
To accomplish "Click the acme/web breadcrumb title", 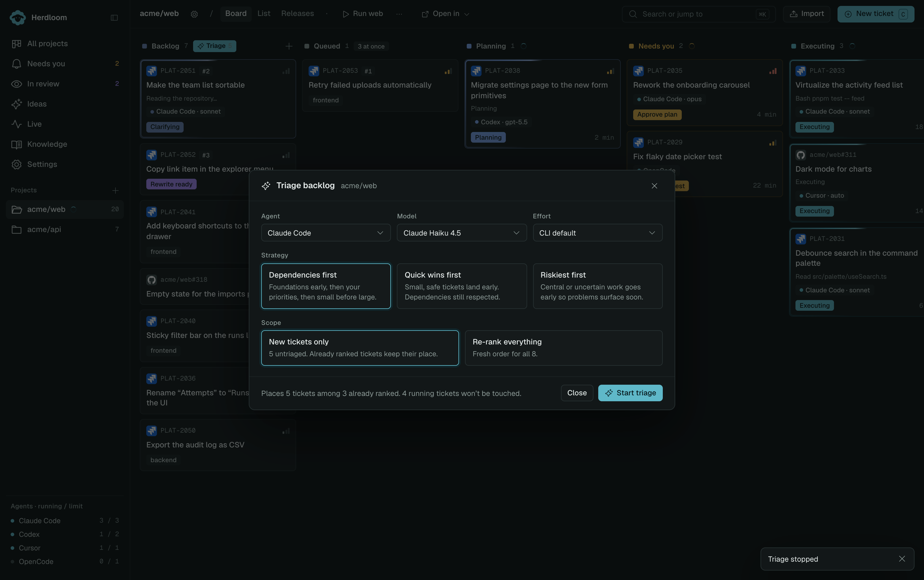I will pos(159,14).
